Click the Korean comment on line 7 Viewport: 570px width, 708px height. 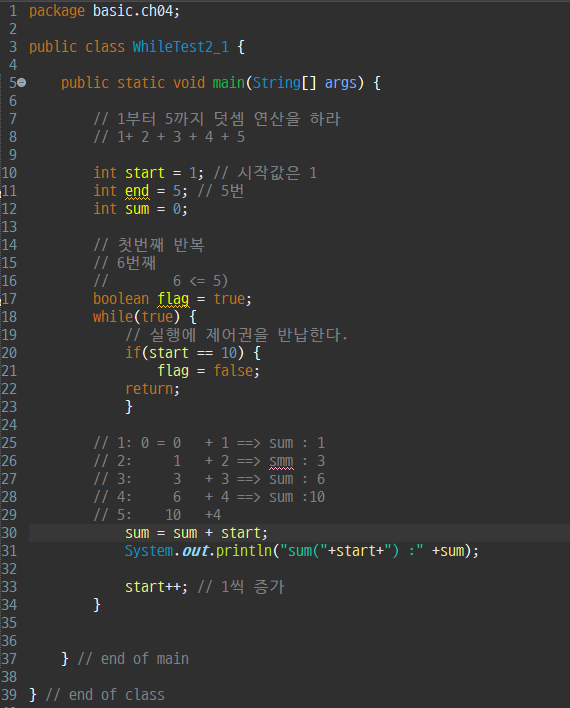pos(217,119)
